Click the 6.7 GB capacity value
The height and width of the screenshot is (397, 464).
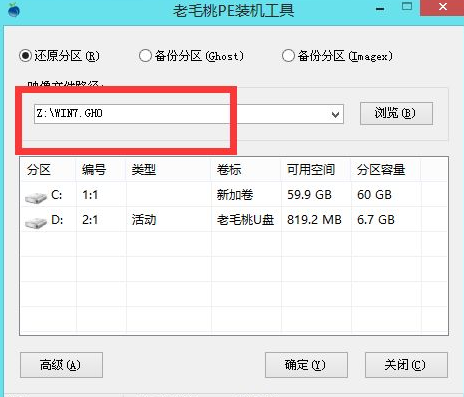pyautogui.click(x=376, y=220)
